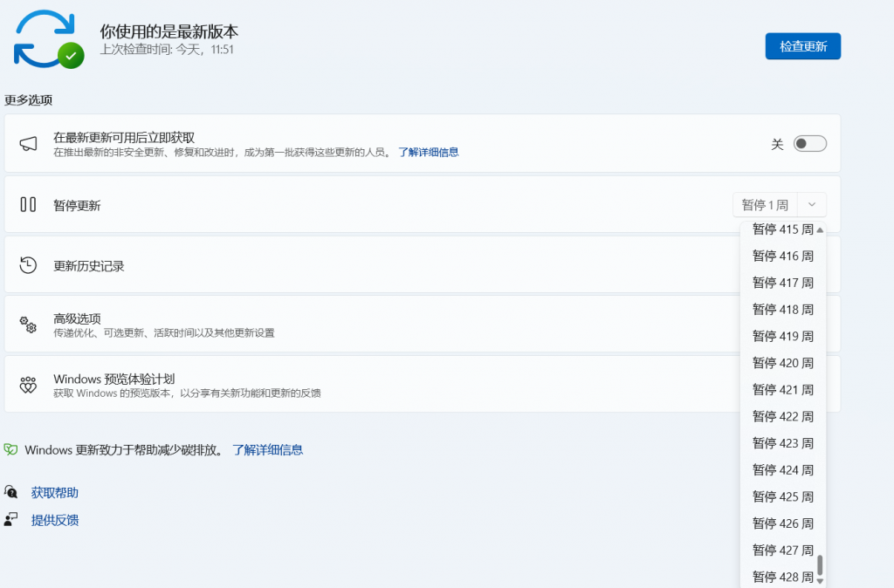Click the megaphone icon for latest updates
This screenshot has height=588, width=894.
point(28,144)
